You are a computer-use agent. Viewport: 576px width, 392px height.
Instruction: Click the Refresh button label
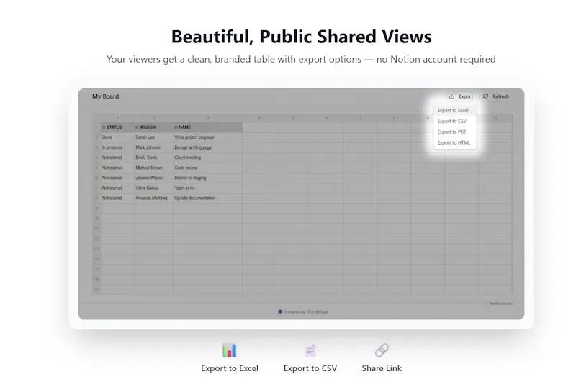(500, 96)
